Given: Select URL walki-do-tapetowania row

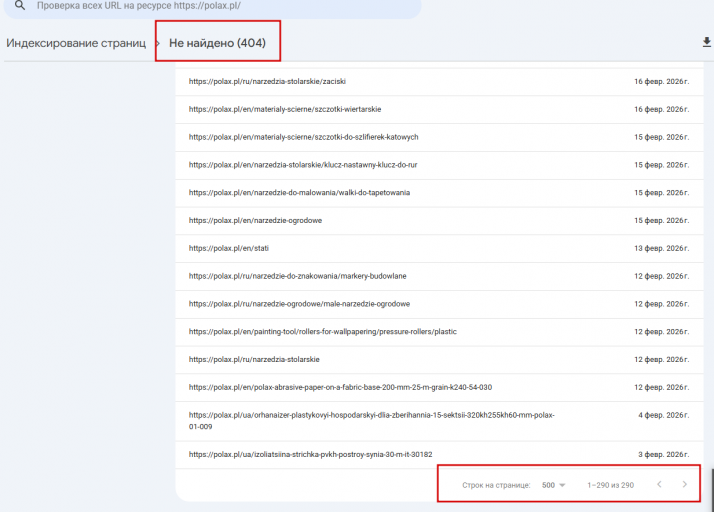Looking at the screenshot, I should point(439,193).
